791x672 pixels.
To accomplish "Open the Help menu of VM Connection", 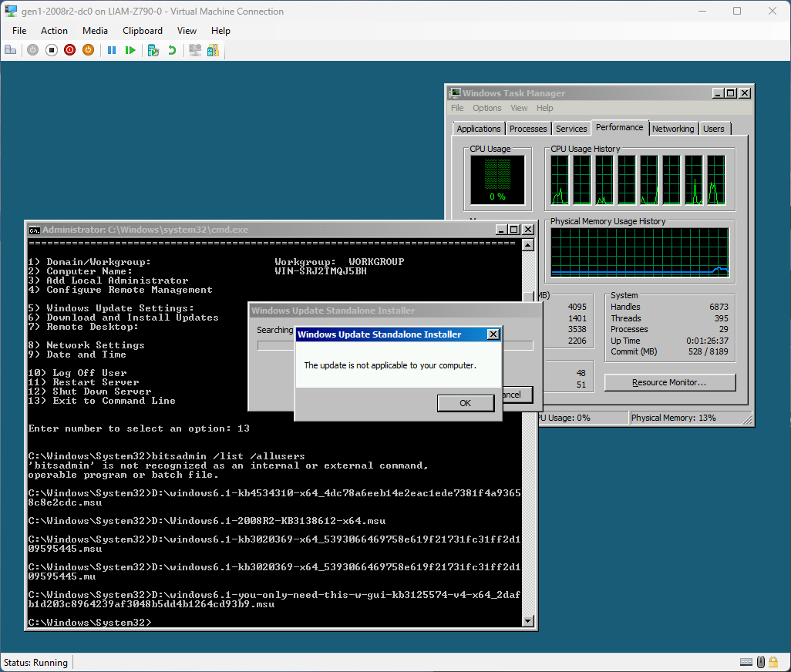I will 220,31.
